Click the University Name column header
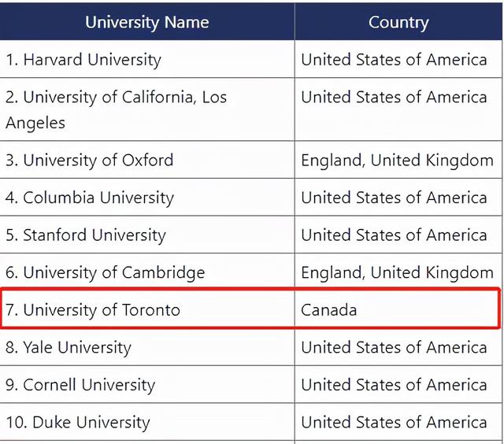The height and width of the screenshot is (444, 504). pos(147,21)
